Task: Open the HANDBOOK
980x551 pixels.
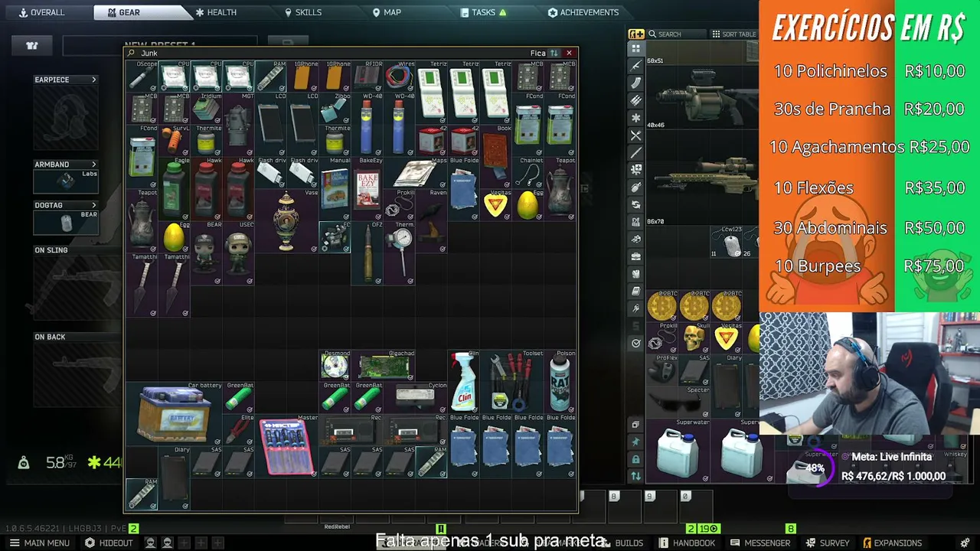Action: 687,543
